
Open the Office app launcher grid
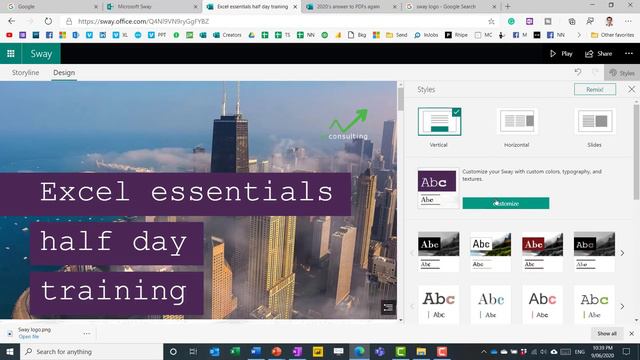click(11, 53)
